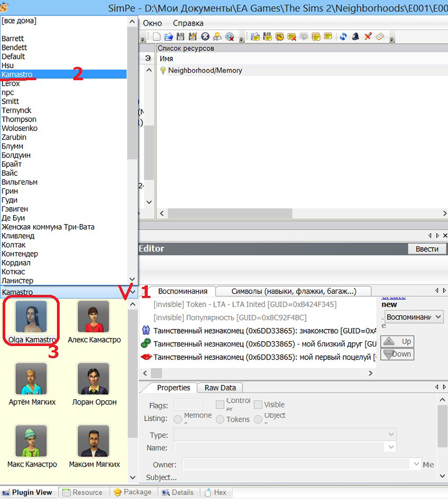Click the lightbulb icon beside Neighborhood/Memory
Screen dimensions: 448x499
click(x=163, y=71)
